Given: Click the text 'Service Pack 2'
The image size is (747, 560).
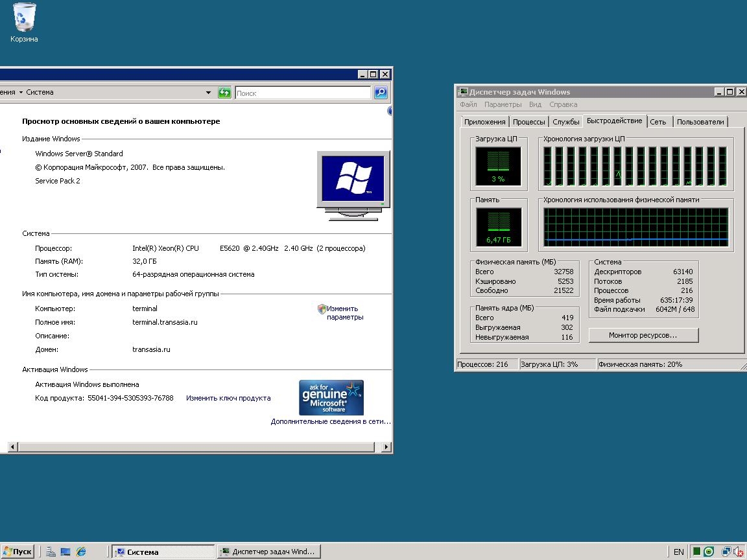Looking at the screenshot, I should [x=58, y=181].
